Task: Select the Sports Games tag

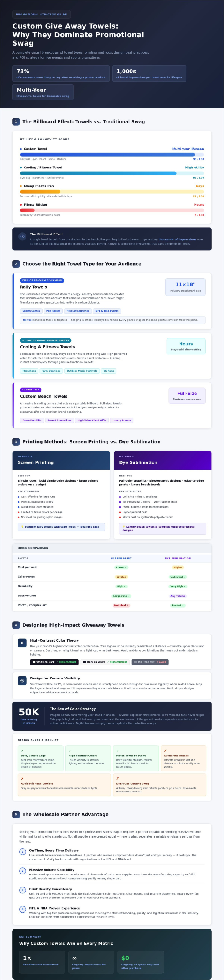Action: point(31,311)
